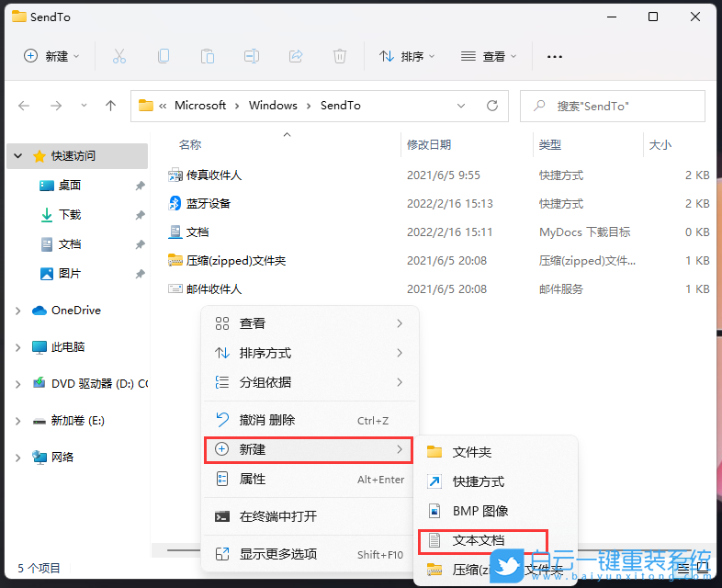Select 图片 in quick access
The image size is (722, 588).
point(70,274)
